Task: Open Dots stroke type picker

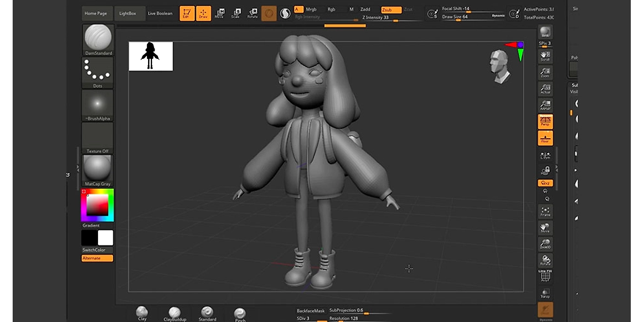Action: (x=98, y=73)
